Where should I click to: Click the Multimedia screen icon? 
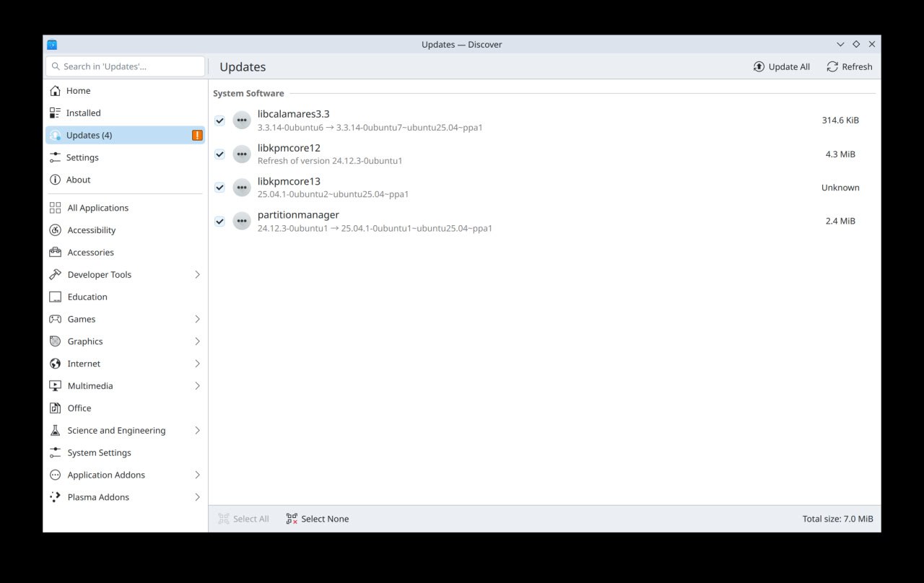(55, 386)
